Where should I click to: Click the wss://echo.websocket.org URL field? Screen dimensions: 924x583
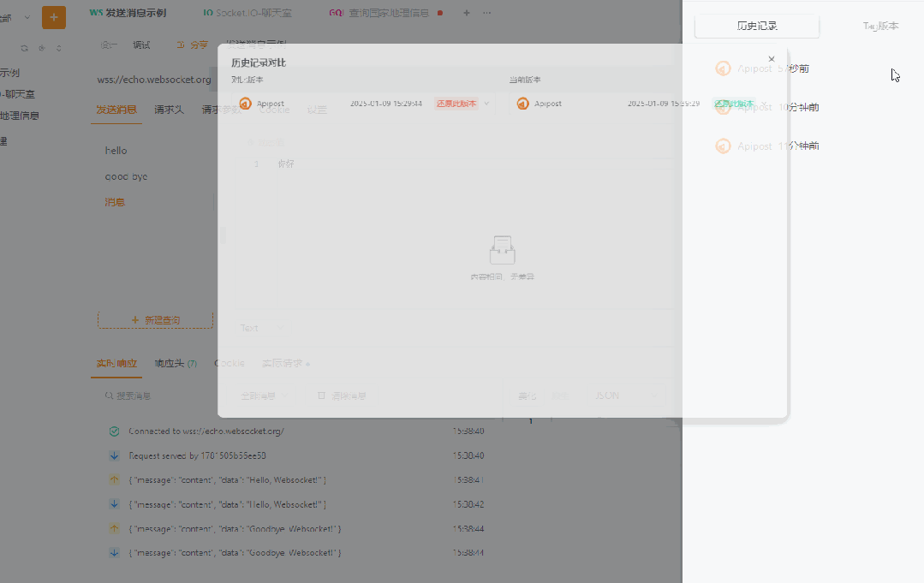click(x=154, y=80)
